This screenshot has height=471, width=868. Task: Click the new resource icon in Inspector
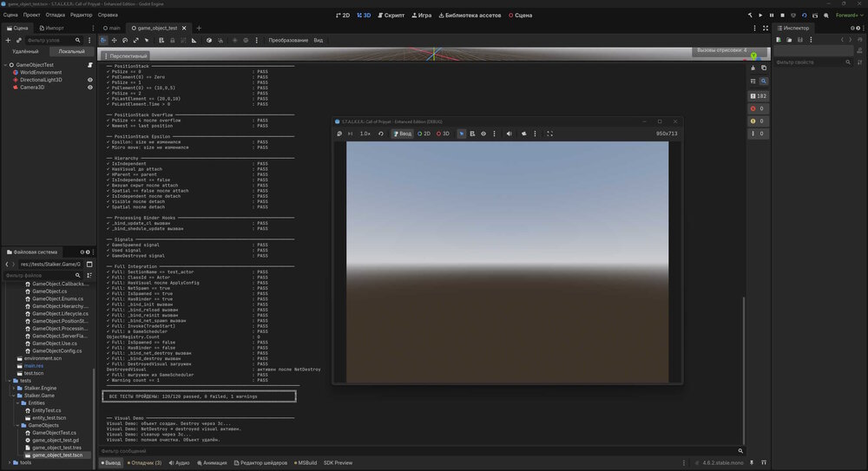tap(779, 40)
